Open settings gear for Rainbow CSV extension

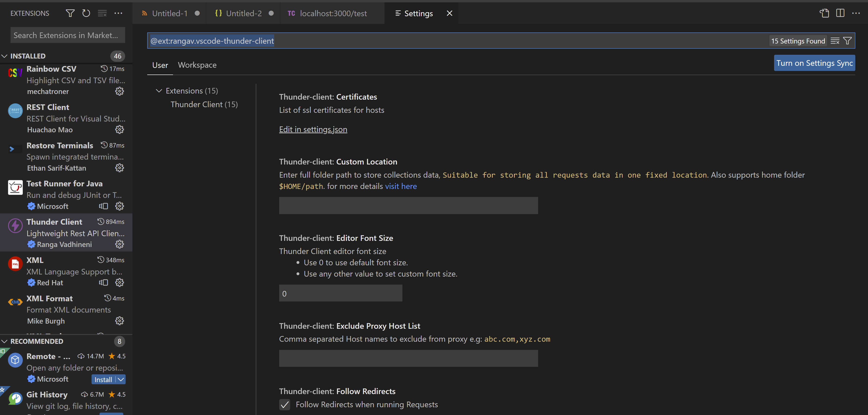120,91
